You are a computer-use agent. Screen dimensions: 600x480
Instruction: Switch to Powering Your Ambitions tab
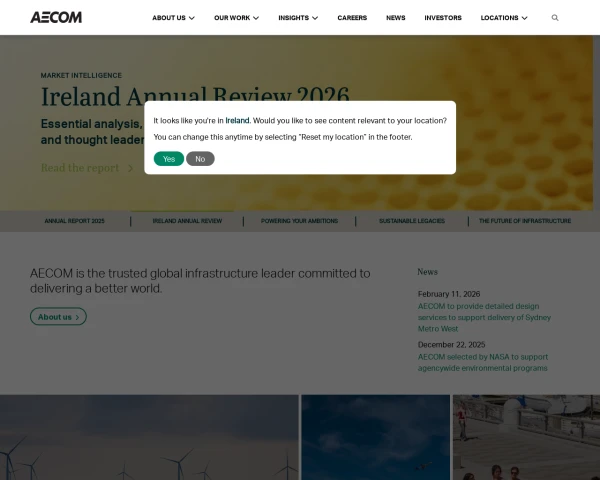point(300,220)
